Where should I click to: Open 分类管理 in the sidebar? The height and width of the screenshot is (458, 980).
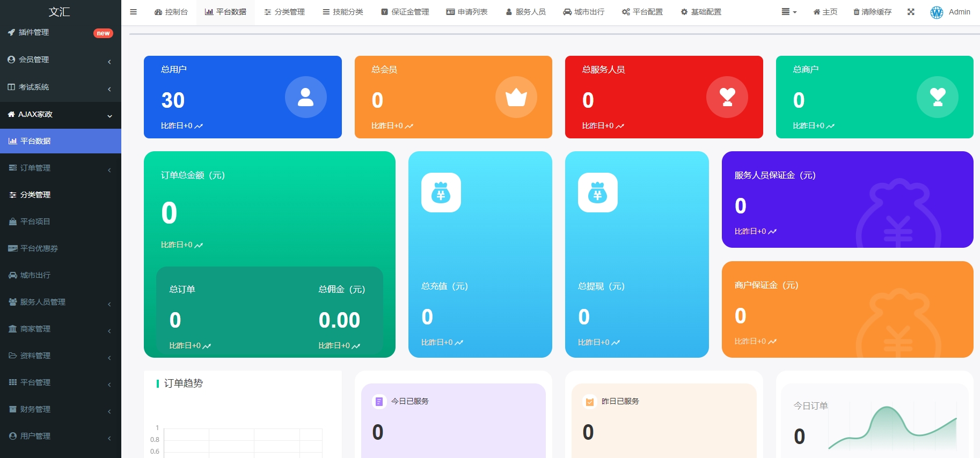coord(61,195)
